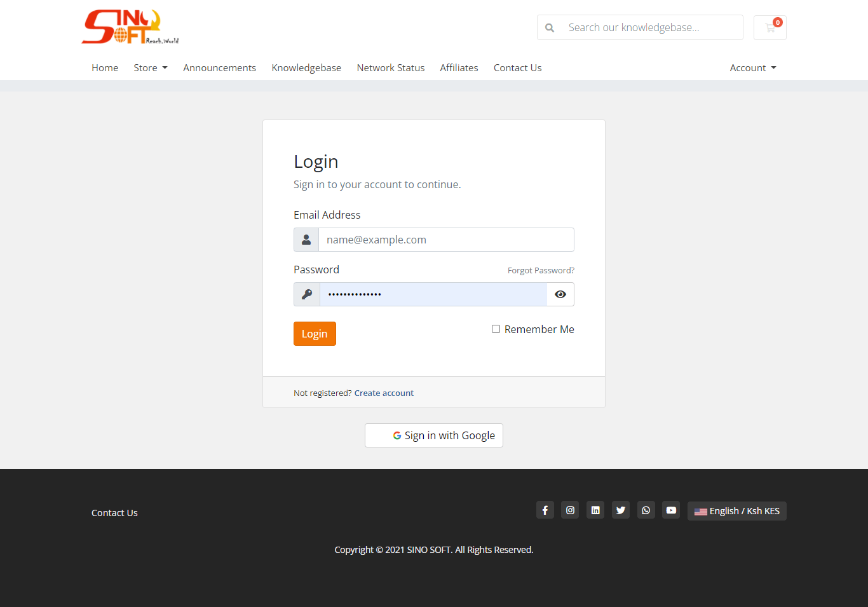This screenshot has height=607, width=868.
Task: Open the Account dropdown
Action: 753,68
